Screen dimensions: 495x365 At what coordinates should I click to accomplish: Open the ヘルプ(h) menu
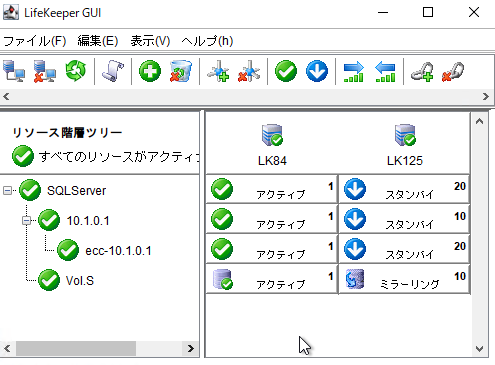[207, 41]
